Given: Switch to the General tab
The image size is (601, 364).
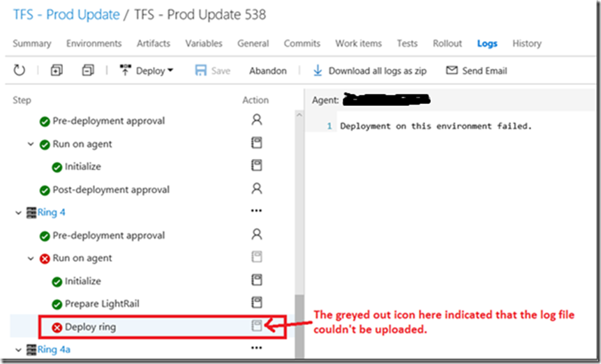Looking at the screenshot, I should [x=253, y=44].
